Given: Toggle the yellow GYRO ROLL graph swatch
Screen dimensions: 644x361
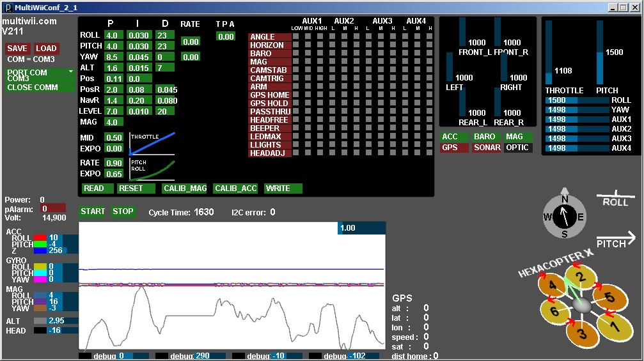Looking at the screenshot, I should (x=40, y=266).
